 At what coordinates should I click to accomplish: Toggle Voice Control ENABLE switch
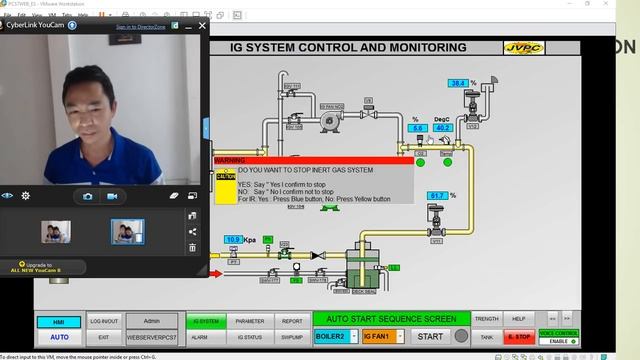tap(559, 342)
